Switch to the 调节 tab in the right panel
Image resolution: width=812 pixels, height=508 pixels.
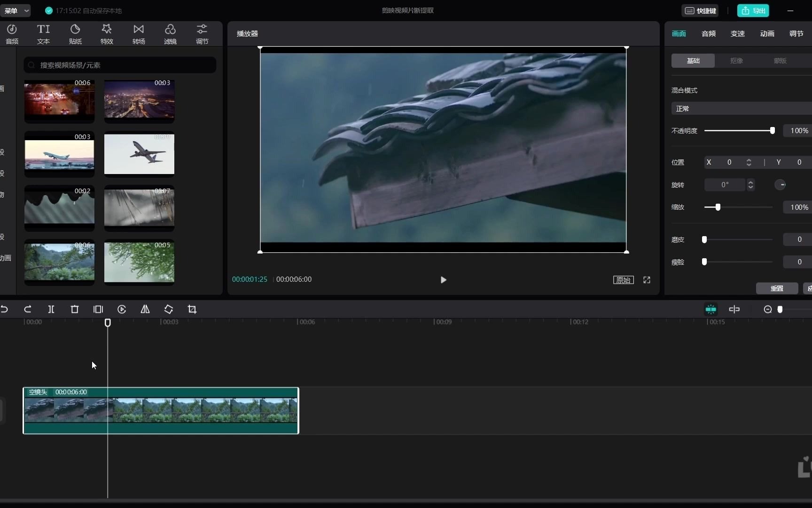tap(796, 33)
